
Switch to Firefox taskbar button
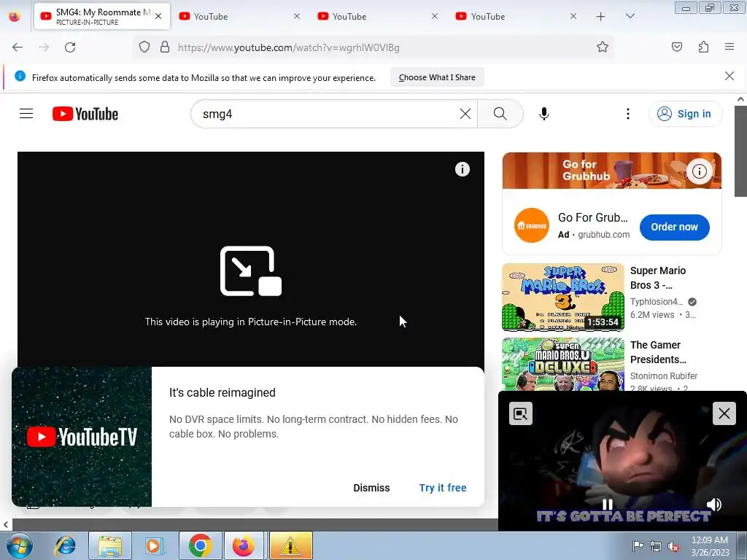click(x=244, y=545)
